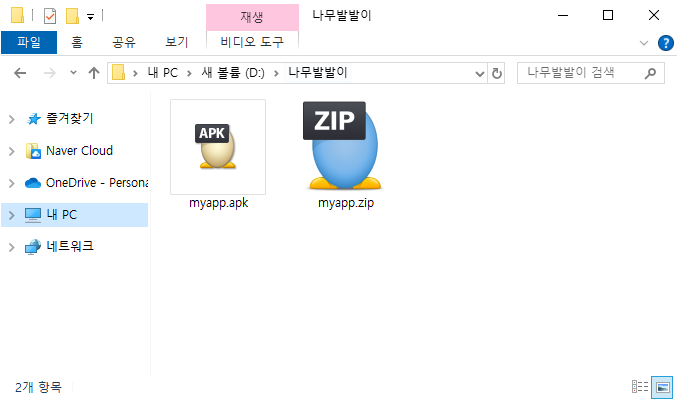Click the myapp.zip file name label
Viewport: 678px width, 400px height.
346,203
